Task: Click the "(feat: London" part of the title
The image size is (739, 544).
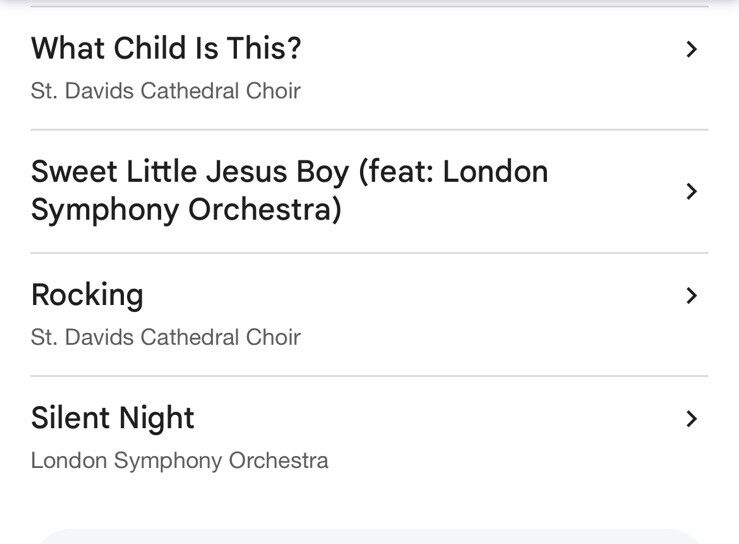Action: [x=453, y=172]
